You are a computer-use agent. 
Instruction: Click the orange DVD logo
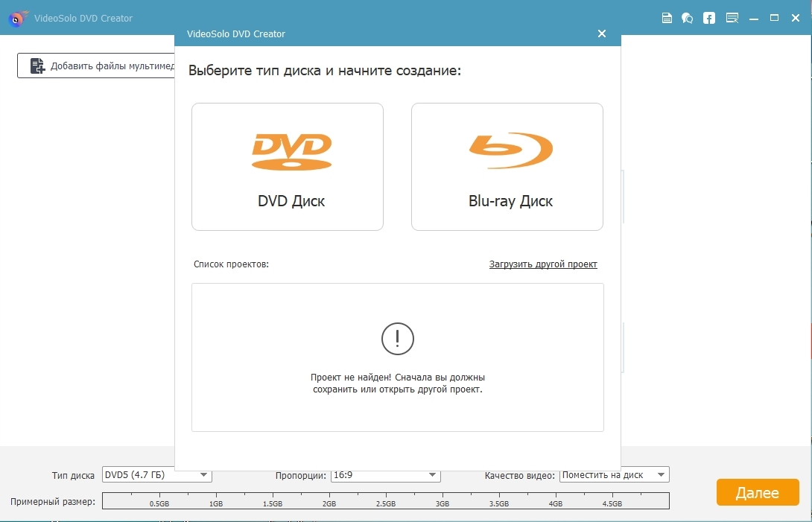[291, 152]
